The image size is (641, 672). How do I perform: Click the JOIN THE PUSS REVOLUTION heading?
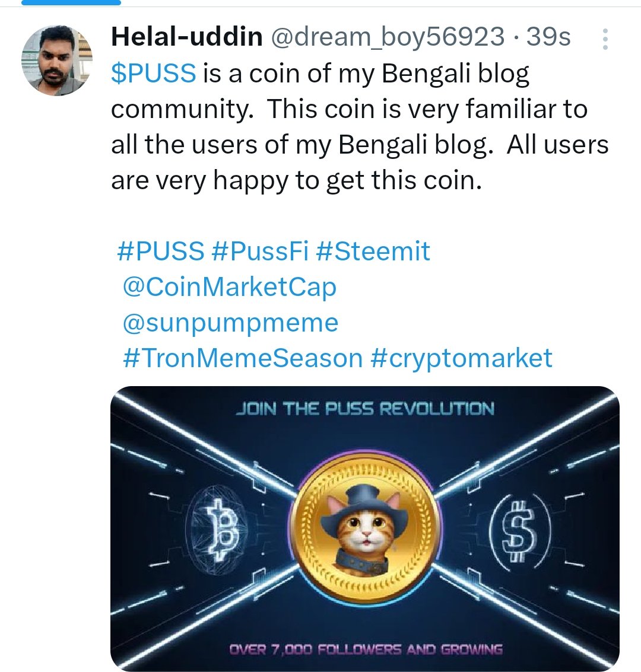click(365, 409)
